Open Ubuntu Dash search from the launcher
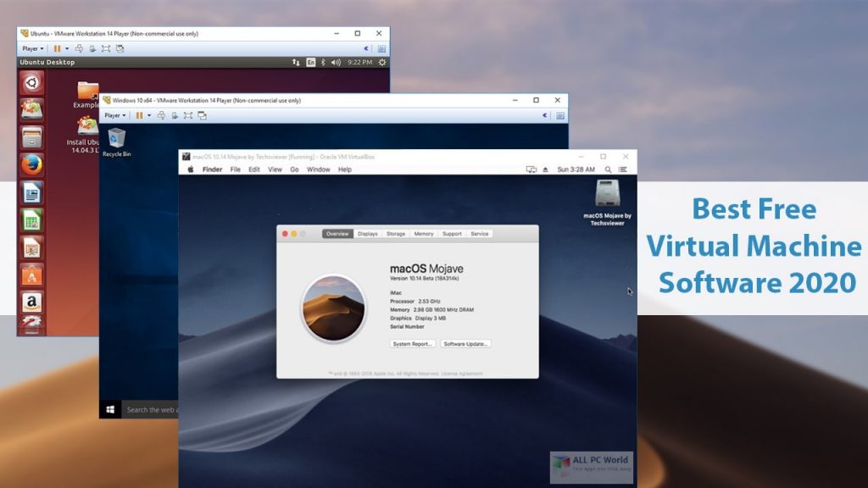The image size is (868, 488). [31, 83]
